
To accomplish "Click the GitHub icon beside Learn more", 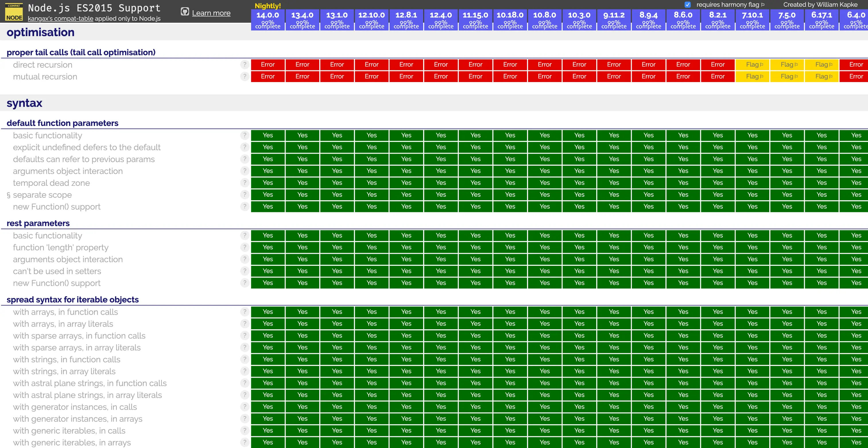I will point(185,12).
